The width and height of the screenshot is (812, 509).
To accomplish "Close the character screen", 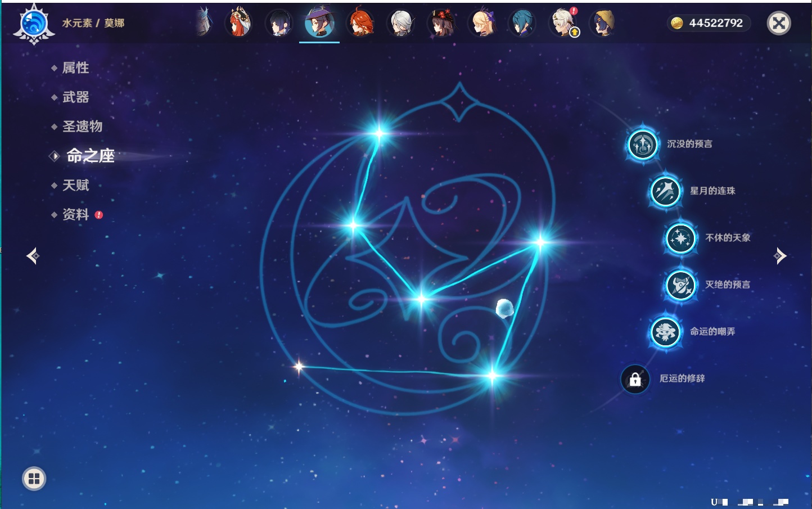I will 779,23.
